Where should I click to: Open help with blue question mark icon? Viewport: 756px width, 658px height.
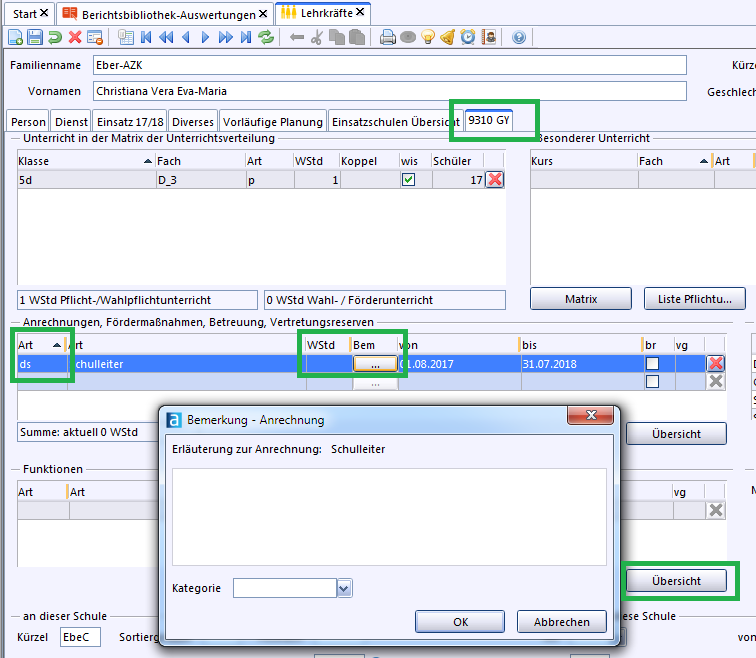coord(519,38)
